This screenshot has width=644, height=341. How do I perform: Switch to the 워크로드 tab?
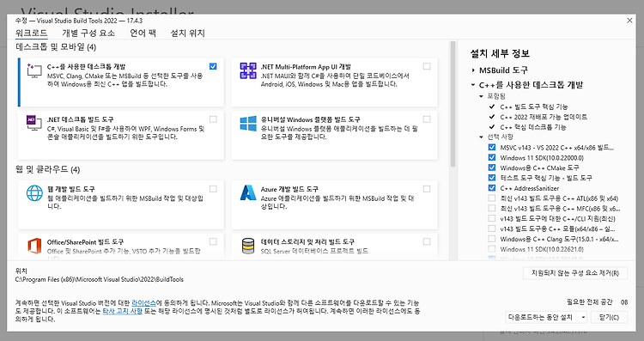point(32,33)
